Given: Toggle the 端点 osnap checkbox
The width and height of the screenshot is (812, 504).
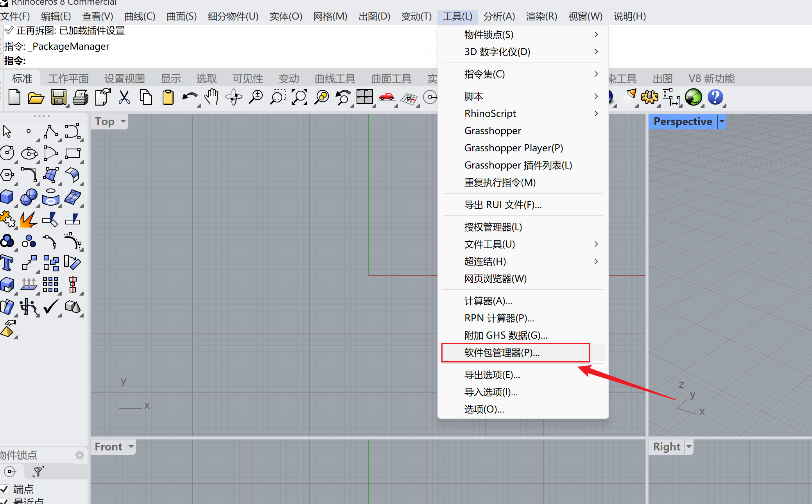Looking at the screenshot, I should [4, 489].
